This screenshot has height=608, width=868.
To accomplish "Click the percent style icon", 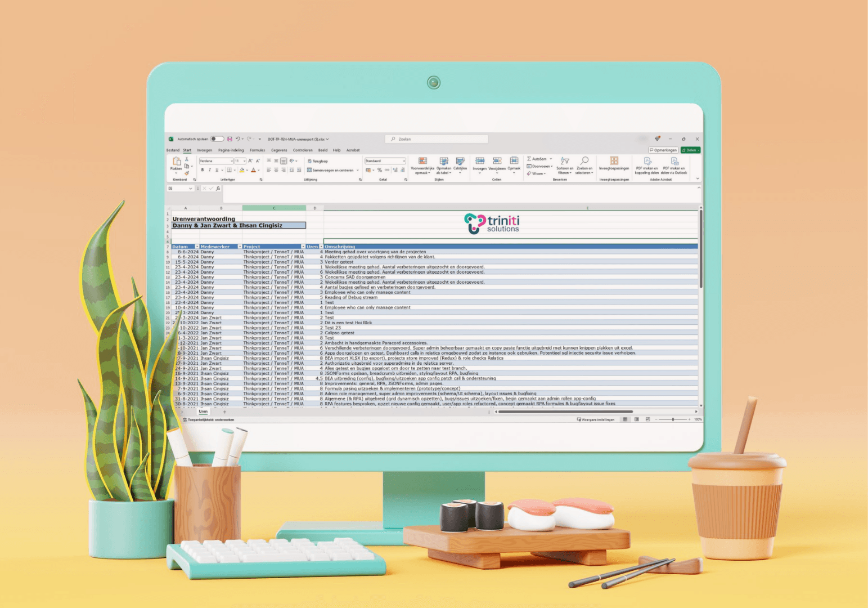I will click(x=380, y=170).
